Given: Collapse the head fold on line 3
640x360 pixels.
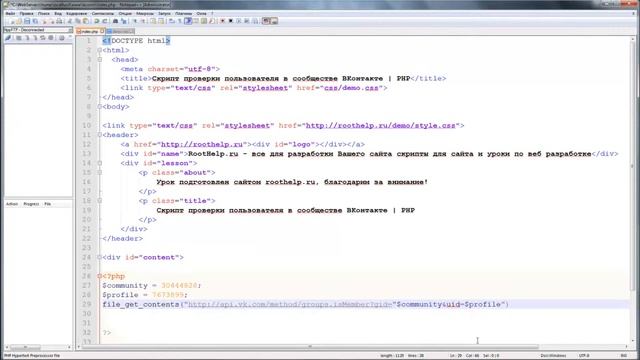Looking at the screenshot, I should point(100,60).
